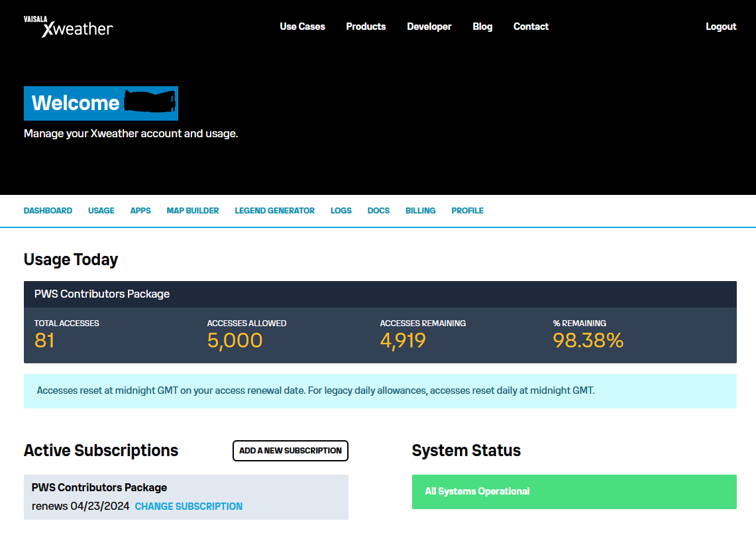Image resolution: width=756 pixels, height=533 pixels.
Task: Switch to the Usage tab
Action: point(101,211)
